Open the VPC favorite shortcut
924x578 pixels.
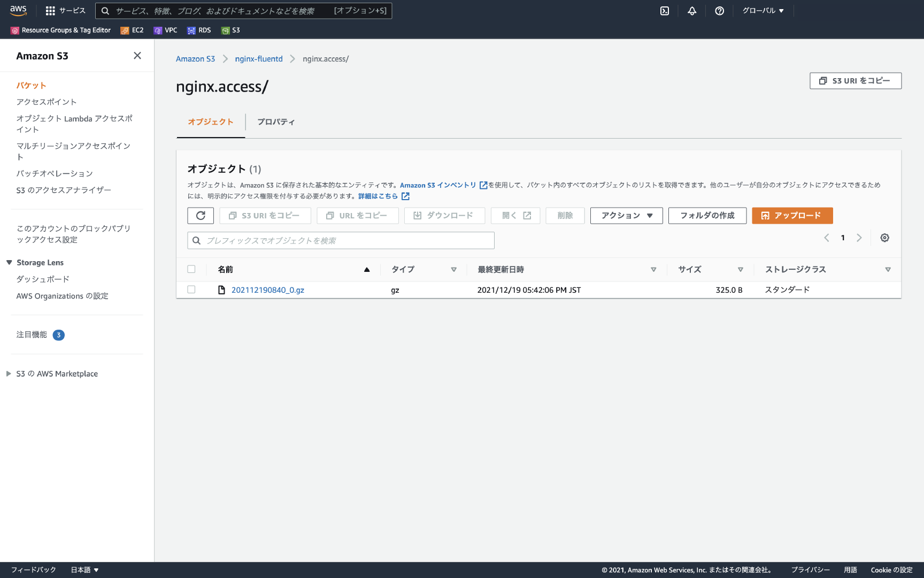[x=165, y=31]
